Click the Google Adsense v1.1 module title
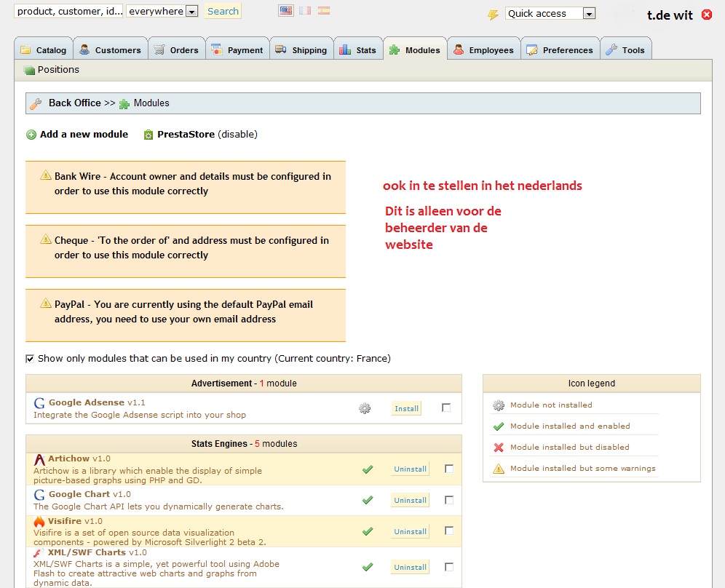 point(97,402)
